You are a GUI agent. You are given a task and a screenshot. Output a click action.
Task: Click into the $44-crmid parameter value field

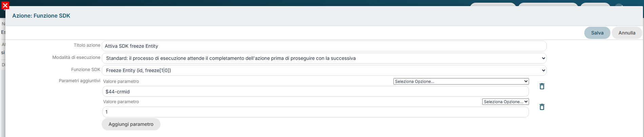click(315, 92)
